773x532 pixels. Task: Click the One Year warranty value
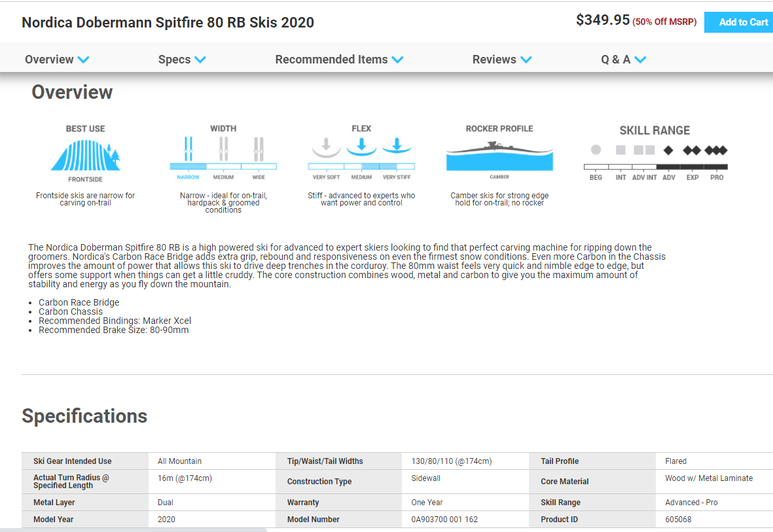427,503
